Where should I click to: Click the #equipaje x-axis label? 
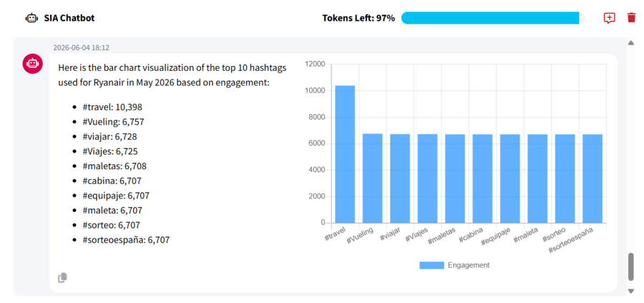pyautogui.click(x=496, y=236)
